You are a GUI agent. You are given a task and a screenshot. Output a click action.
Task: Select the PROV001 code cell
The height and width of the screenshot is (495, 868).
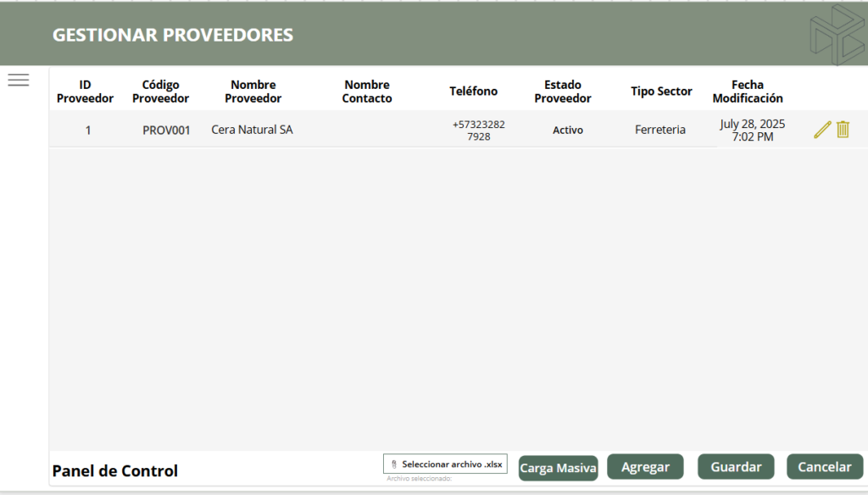pyautogui.click(x=166, y=131)
